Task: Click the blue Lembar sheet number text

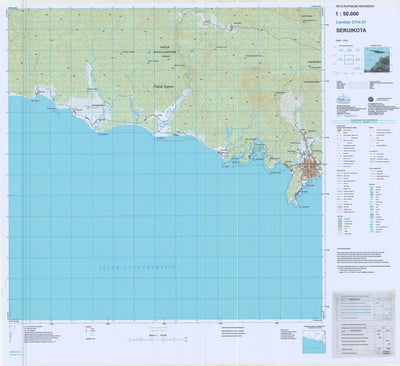Action: tap(351, 22)
